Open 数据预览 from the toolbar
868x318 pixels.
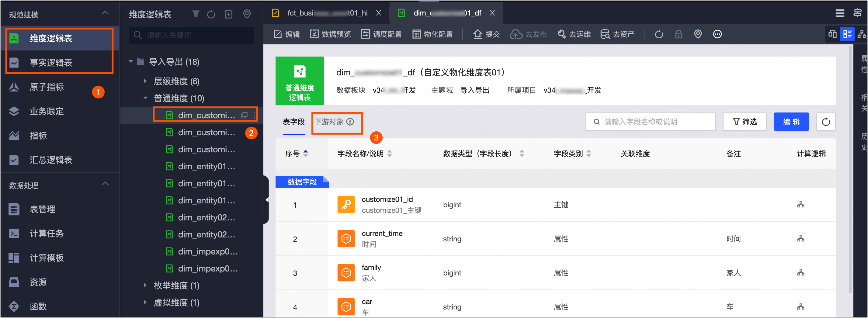pyautogui.click(x=331, y=34)
